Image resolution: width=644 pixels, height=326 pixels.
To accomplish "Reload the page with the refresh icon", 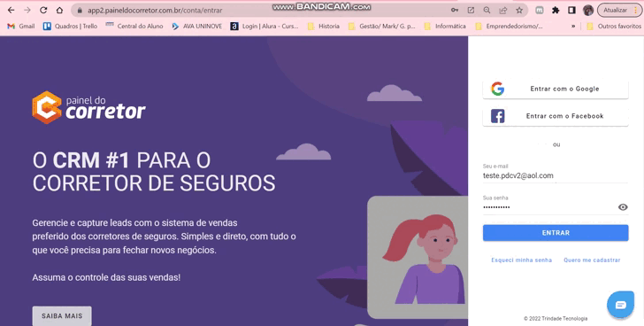I will 43,11.
